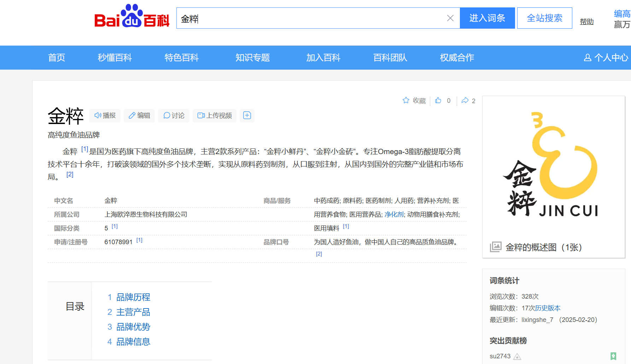Open the 净化剂 link
Viewport: 631px width, 364px height.
[x=394, y=215]
